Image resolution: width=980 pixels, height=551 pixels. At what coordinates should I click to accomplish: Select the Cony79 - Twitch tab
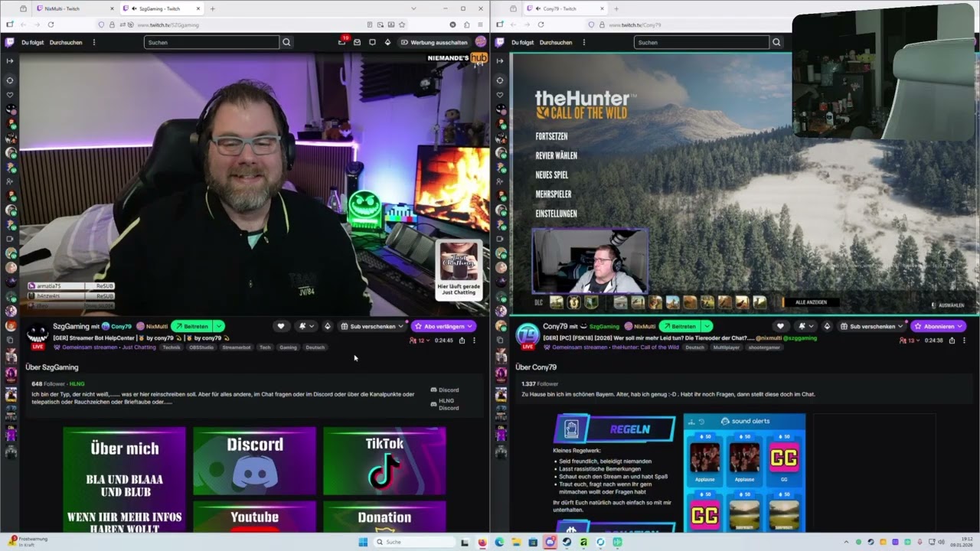(x=565, y=8)
